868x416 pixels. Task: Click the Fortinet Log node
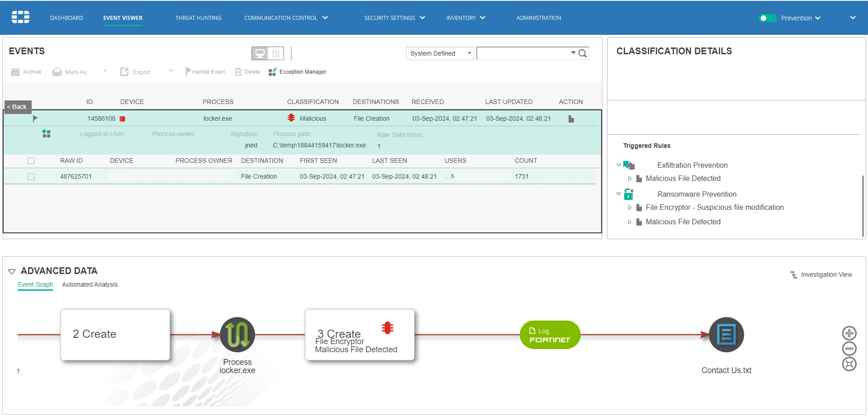pyautogui.click(x=550, y=335)
